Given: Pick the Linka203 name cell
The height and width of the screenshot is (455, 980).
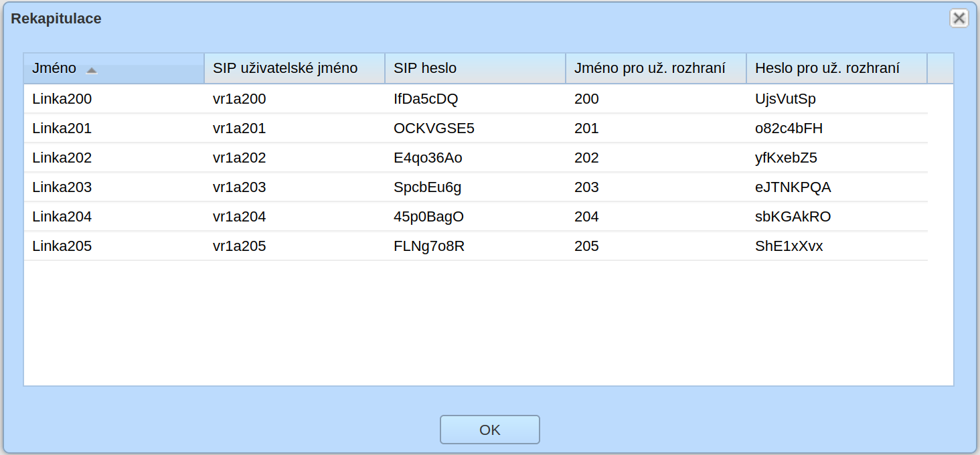Looking at the screenshot, I should pos(62,187).
